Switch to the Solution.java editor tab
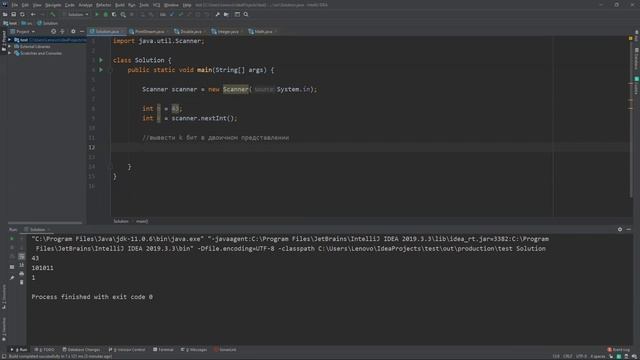The width and height of the screenshot is (640, 360). point(107,31)
